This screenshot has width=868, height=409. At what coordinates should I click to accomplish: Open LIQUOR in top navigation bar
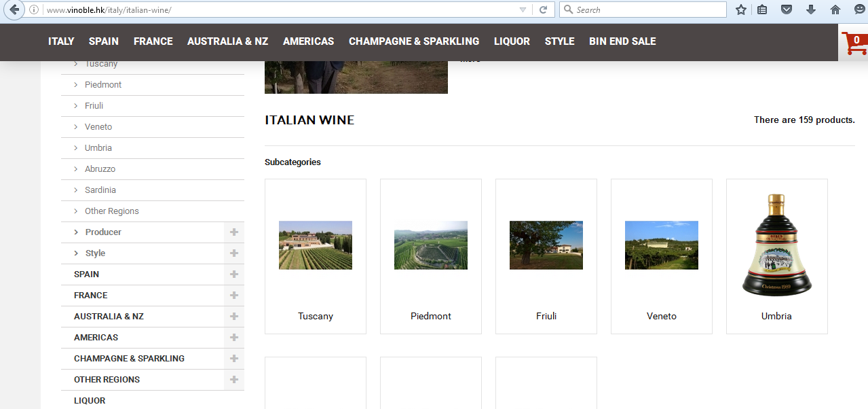[x=512, y=41]
